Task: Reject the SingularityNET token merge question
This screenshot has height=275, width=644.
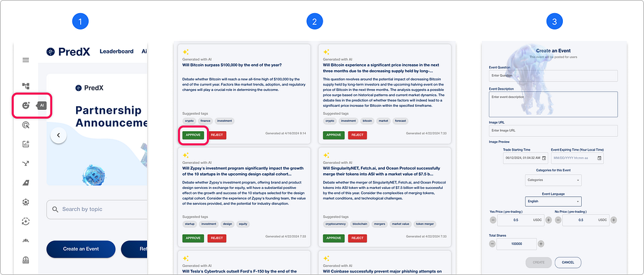Action: coord(358,238)
